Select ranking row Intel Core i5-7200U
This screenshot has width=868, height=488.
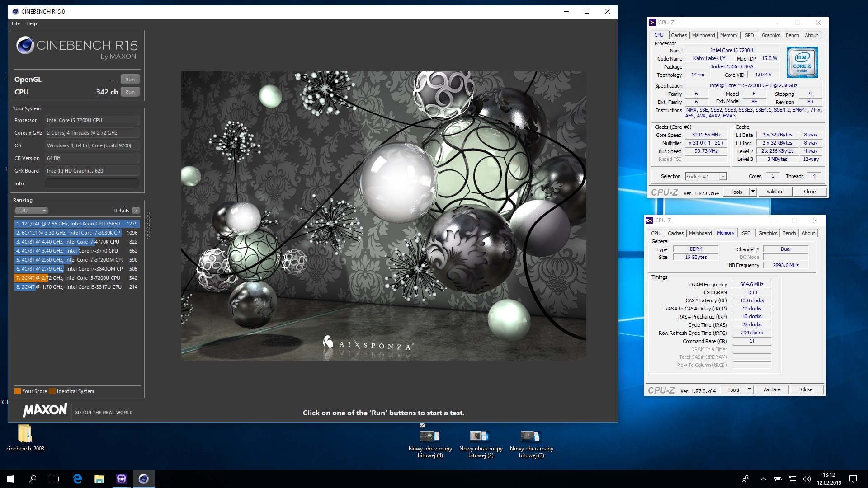76,278
